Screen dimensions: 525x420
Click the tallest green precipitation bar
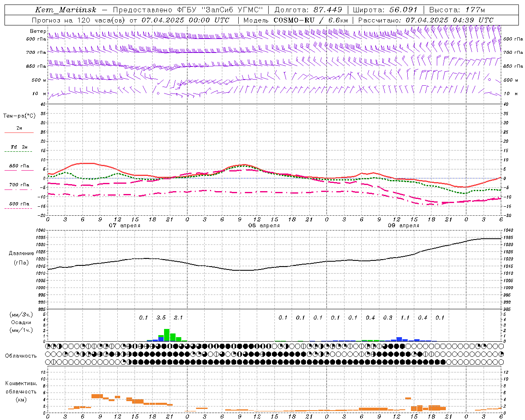point(167,335)
